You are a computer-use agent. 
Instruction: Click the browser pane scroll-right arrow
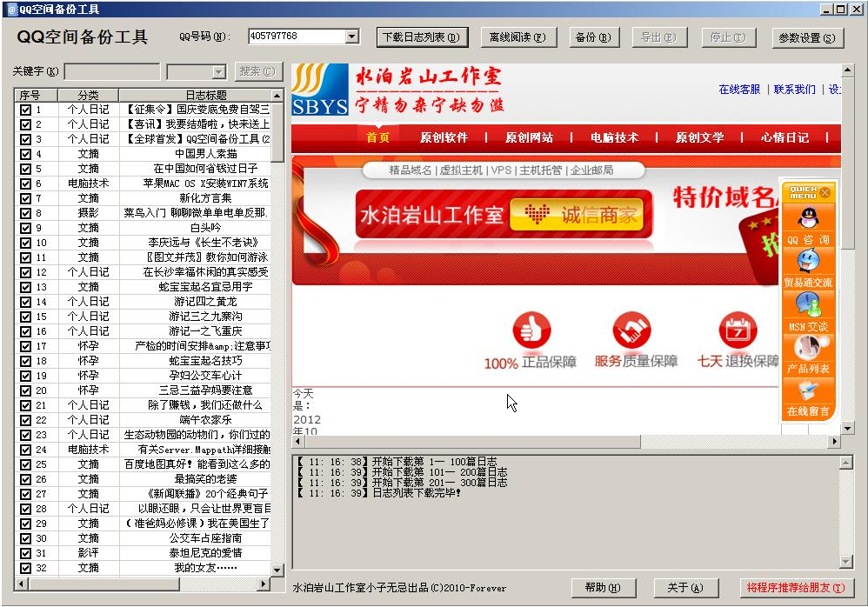(835, 441)
